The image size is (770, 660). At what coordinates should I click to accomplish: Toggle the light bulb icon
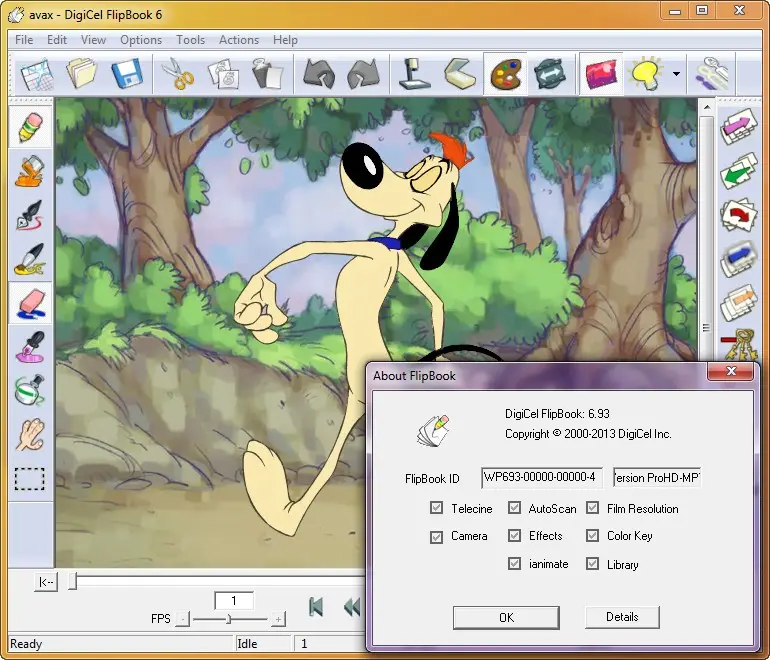647,74
